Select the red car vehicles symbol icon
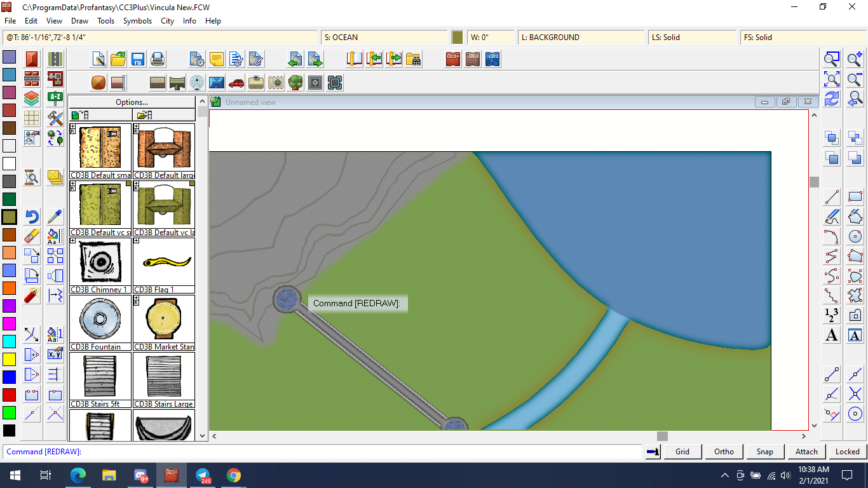This screenshot has height=488, width=868. click(236, 83)
